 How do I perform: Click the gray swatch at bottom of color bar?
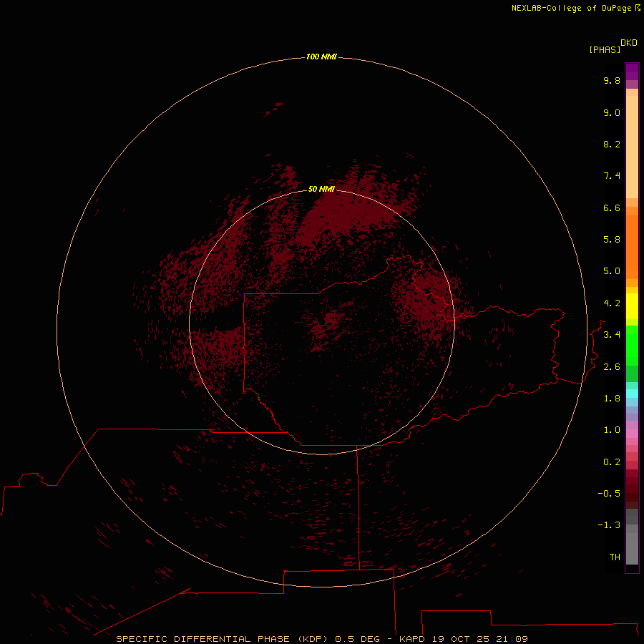click(632, 548)
